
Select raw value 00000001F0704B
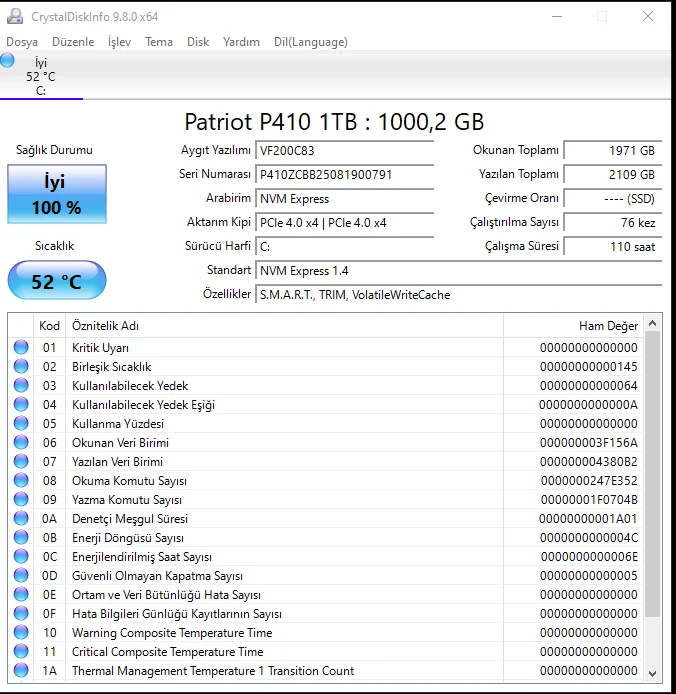(x=589, y=500)
